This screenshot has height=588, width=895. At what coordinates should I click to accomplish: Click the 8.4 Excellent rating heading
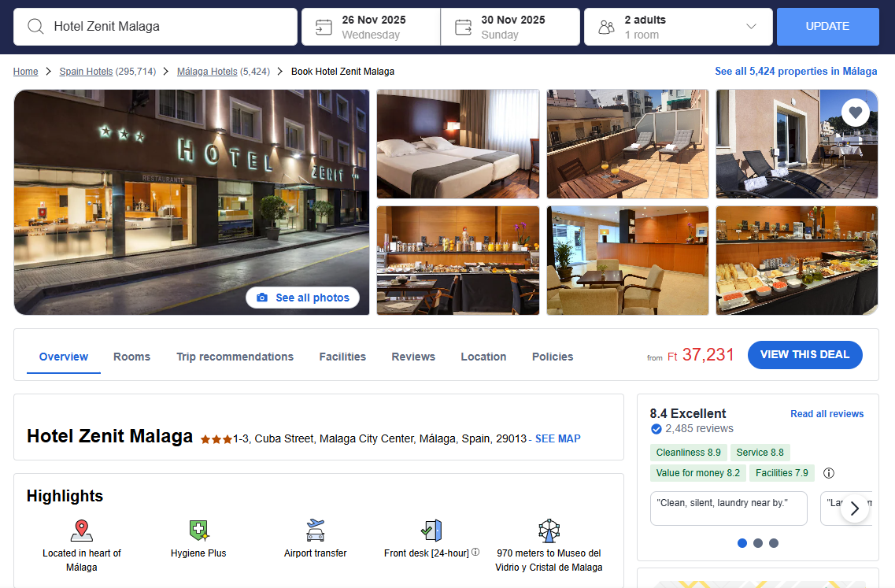pyautogui.click(x=688, y=413)
